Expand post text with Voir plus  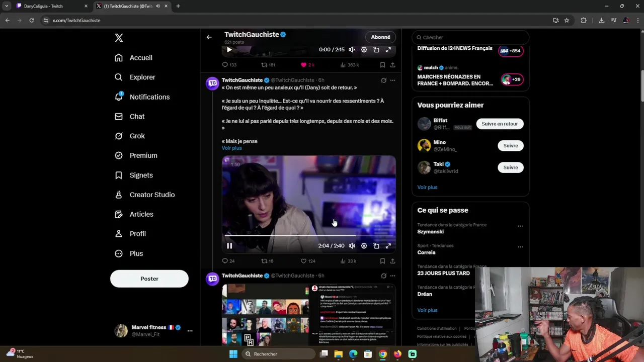(x=232, y=148)
